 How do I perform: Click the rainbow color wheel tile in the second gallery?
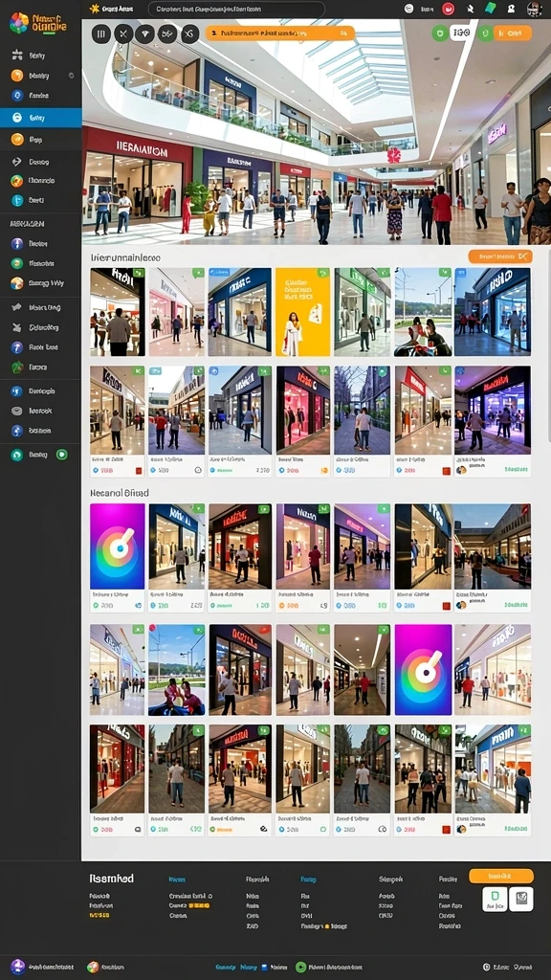118,546
